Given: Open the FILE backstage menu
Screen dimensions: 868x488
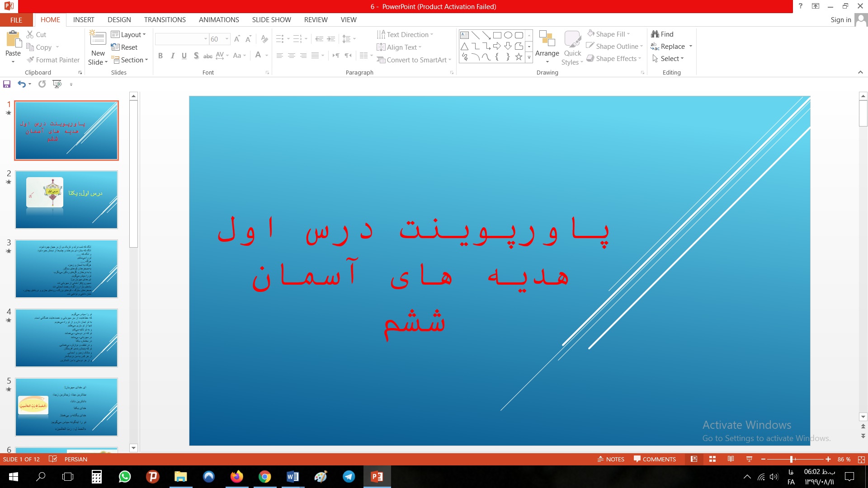Looking at the screenshot, I should pos(16,19).
